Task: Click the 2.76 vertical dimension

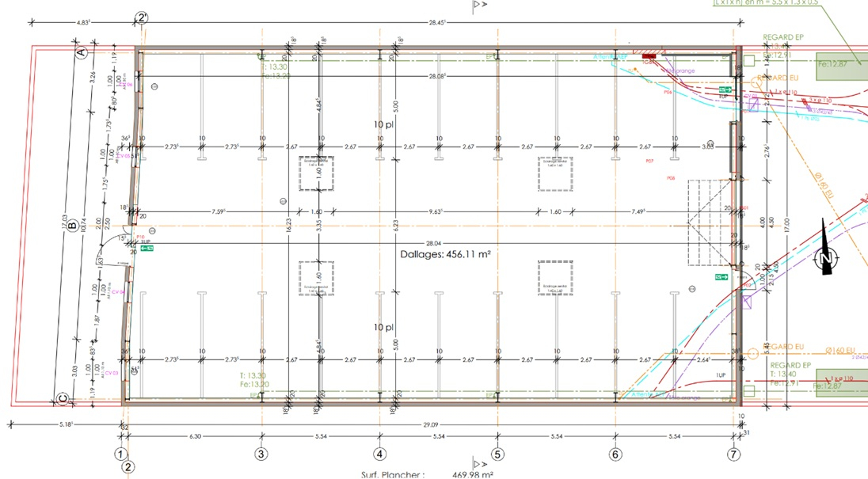Action: pyautogui.click(x=767, y=151)
